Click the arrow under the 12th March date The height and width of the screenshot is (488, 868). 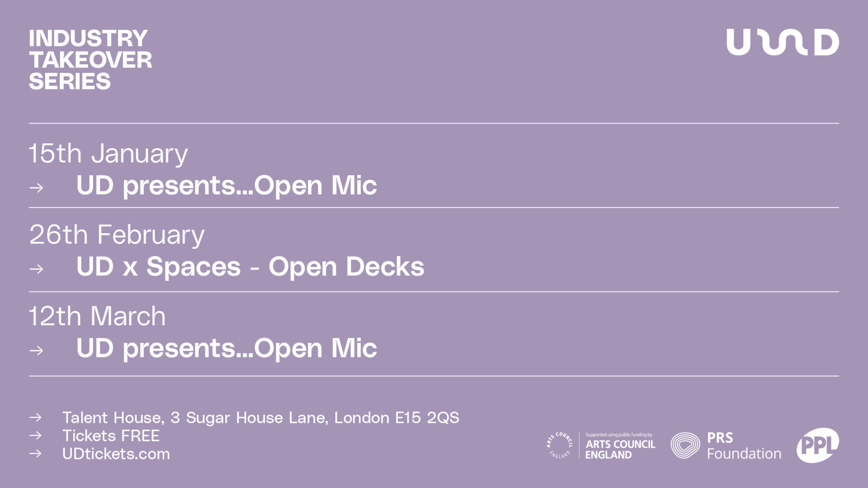click(x=37, y=350)
